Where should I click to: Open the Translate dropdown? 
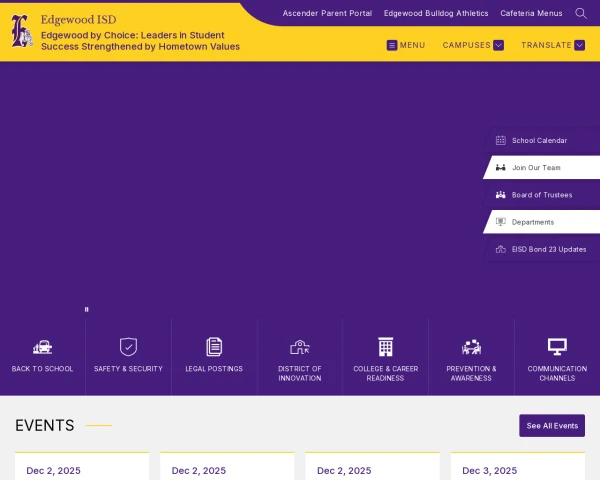[552, 45]
